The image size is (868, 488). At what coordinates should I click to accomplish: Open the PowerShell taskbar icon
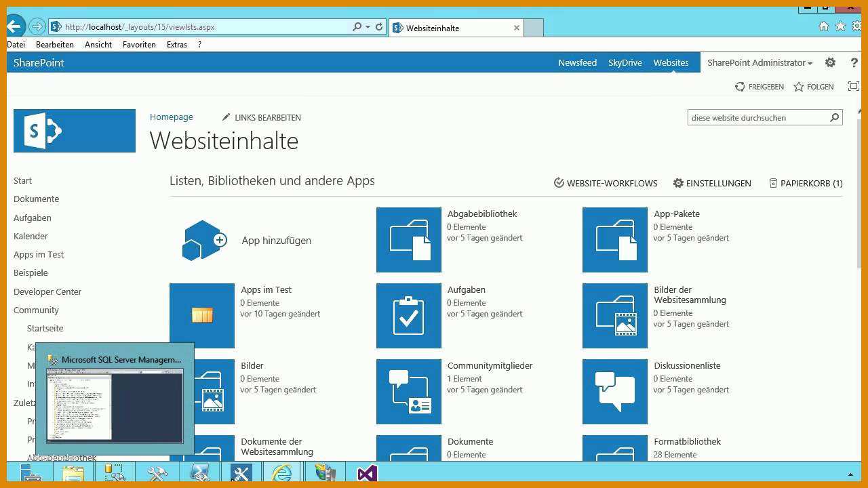(200, 473)
